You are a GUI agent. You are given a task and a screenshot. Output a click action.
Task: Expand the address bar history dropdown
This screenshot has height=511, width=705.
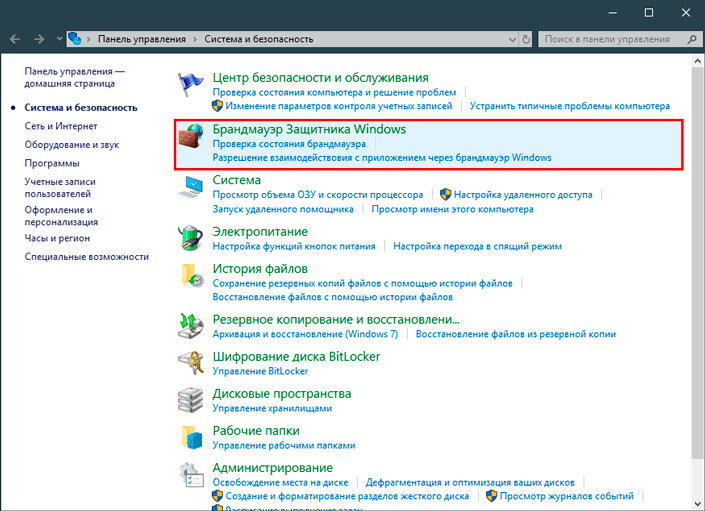(x=512, y=40)
